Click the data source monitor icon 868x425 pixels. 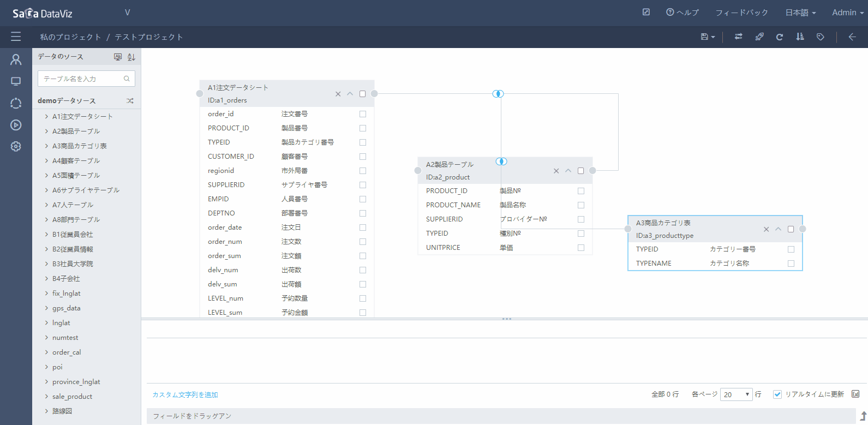(x=118, y=57)
